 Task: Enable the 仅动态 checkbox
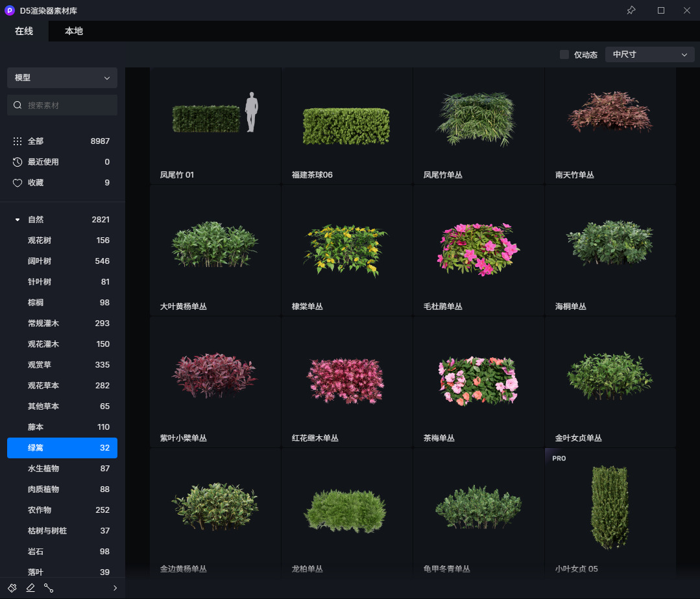tap(564, 54)
